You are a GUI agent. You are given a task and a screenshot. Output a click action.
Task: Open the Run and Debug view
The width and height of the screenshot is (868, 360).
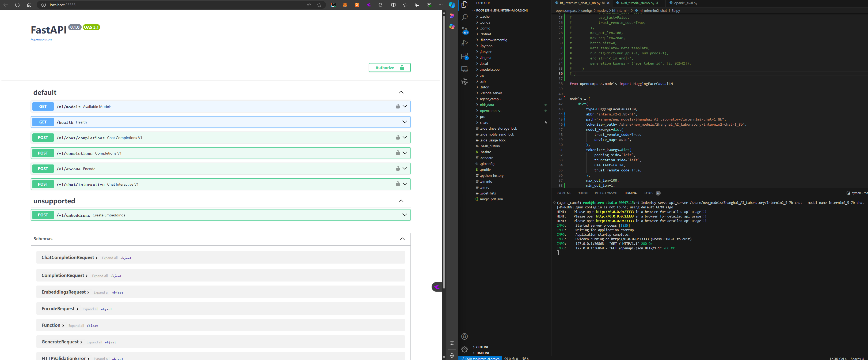[x=464, y=43]
